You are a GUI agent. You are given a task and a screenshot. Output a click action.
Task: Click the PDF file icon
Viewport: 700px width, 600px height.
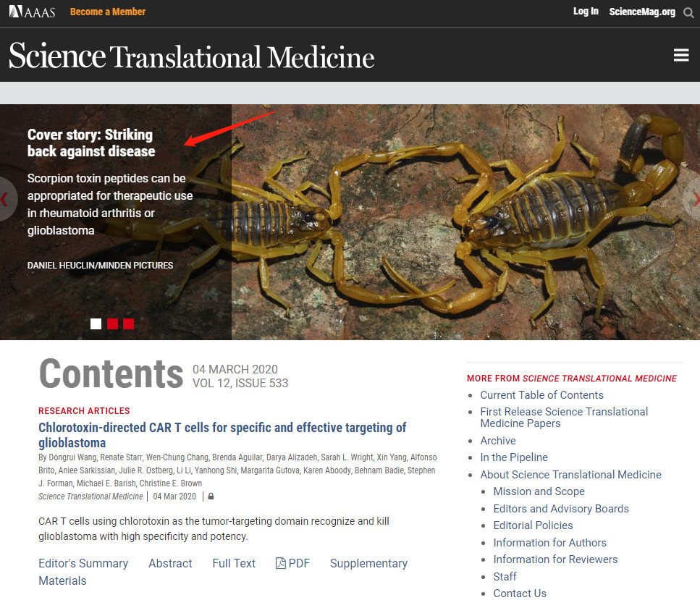point(281,563)
